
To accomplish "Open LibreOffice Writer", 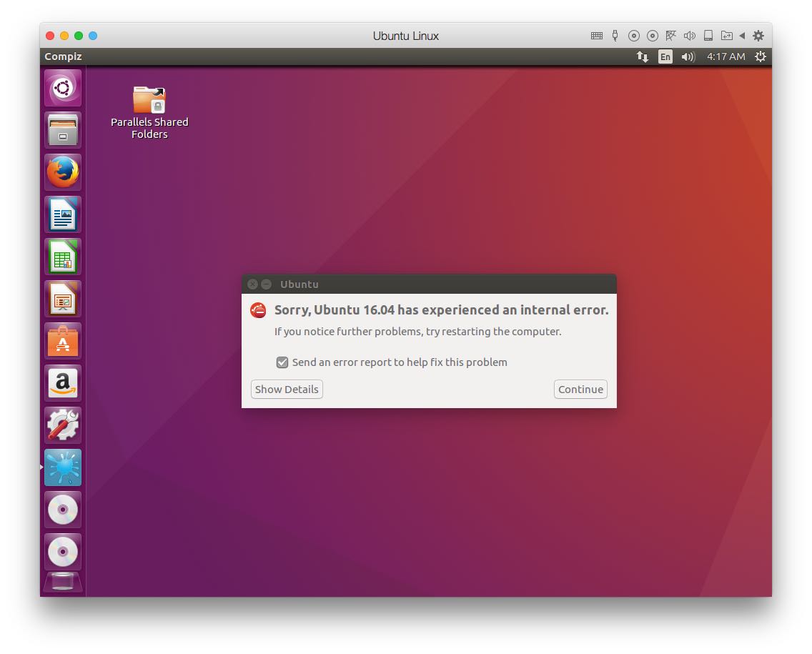I will [x=63, y=214].
